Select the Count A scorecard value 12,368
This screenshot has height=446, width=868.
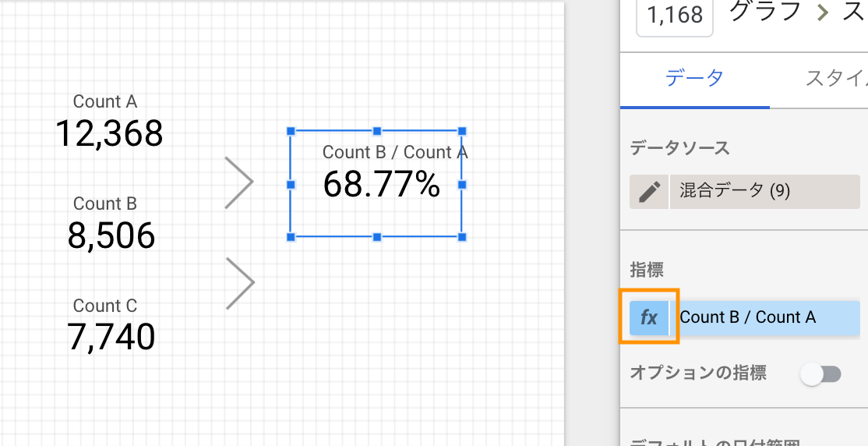[x=109, y=133]
